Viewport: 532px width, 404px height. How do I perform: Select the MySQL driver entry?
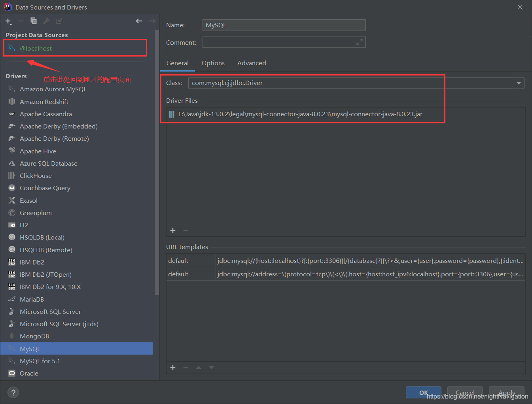click(x=76, y=349)
